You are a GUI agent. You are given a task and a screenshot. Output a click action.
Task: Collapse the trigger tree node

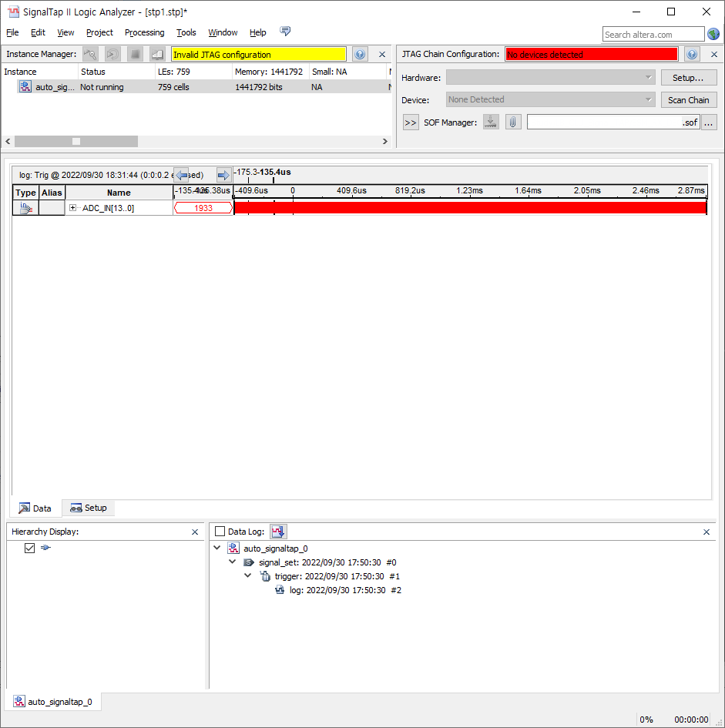[248, 575]
